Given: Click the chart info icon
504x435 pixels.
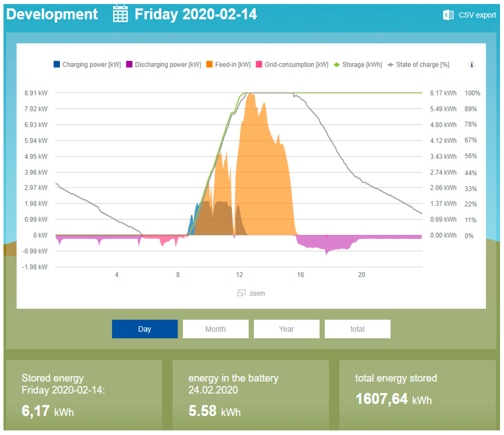Looking at the screenshot, I should pyautogui.click(x=472, y=65).
